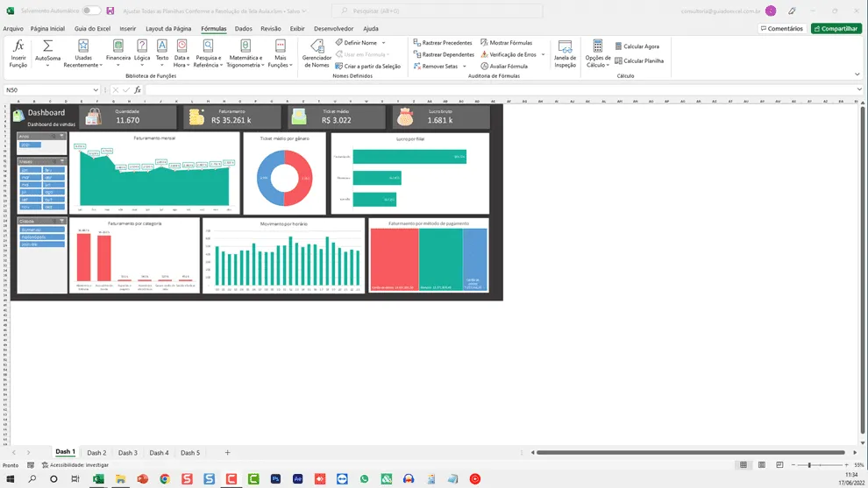Open the Comentários button

click(782, 29)
